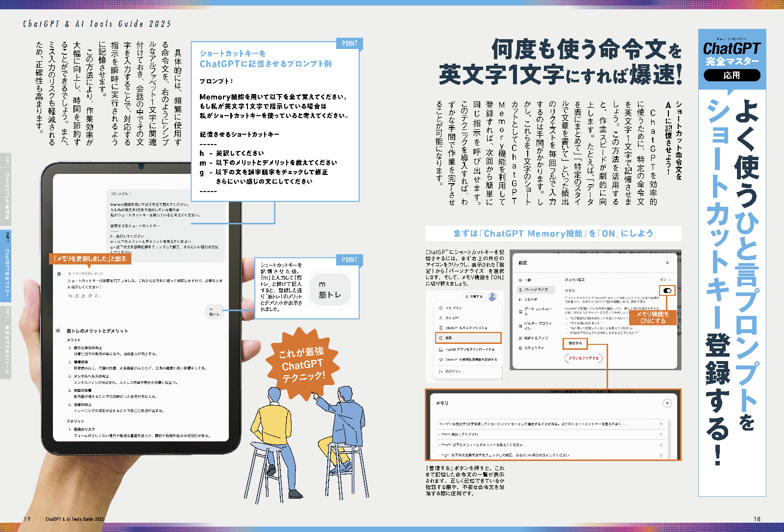Screen dimensions: 784x532
Task: Click the メモリ list scrollbar
Action: (669, 439)
